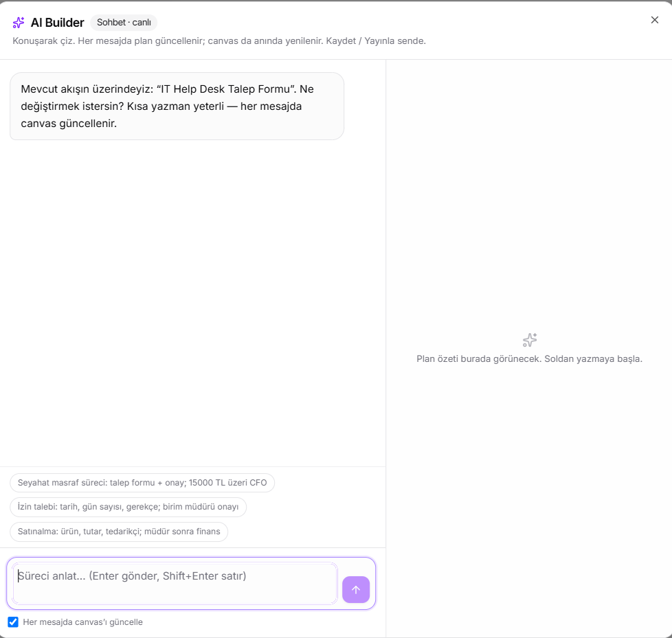The image size is (672, 638).
Task: Focus the "Süreci anlat..." message input
Action: pos(175,584)
